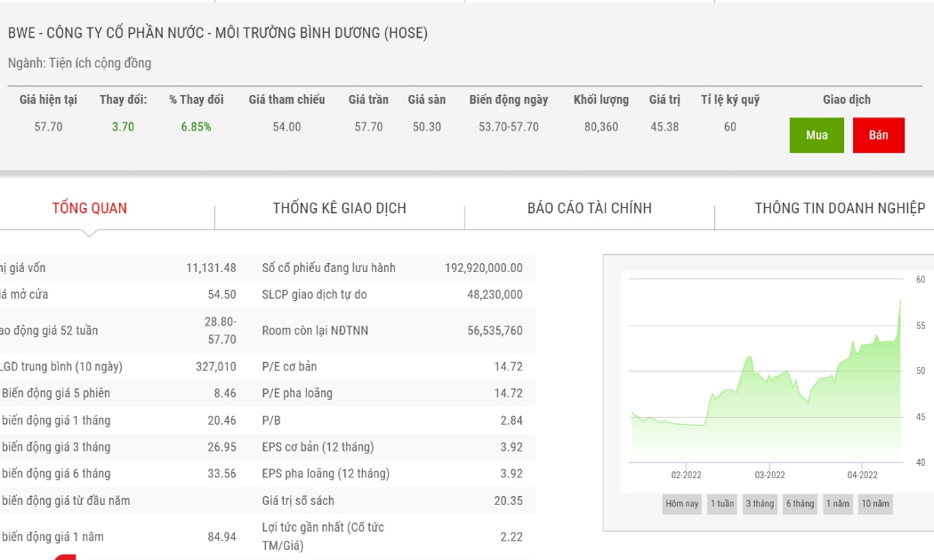
Task: Click outstanding shares value 192,920,000.00
Action: (484, 268)
